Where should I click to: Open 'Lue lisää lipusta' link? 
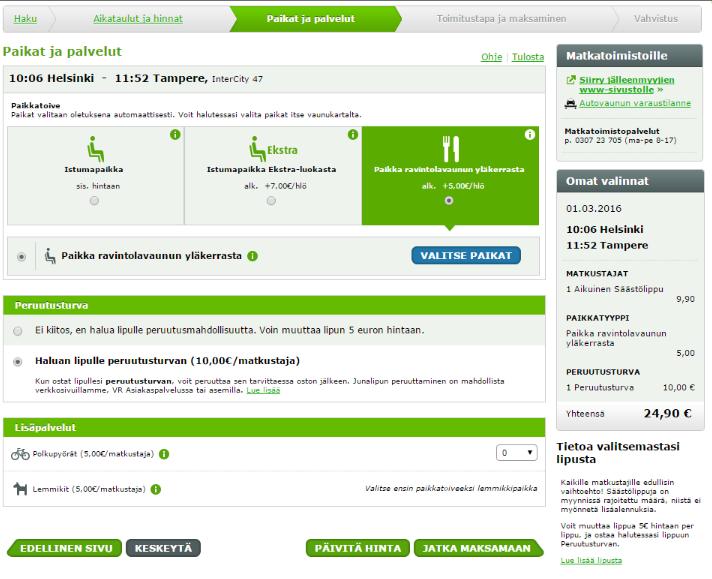pos(591,560)
